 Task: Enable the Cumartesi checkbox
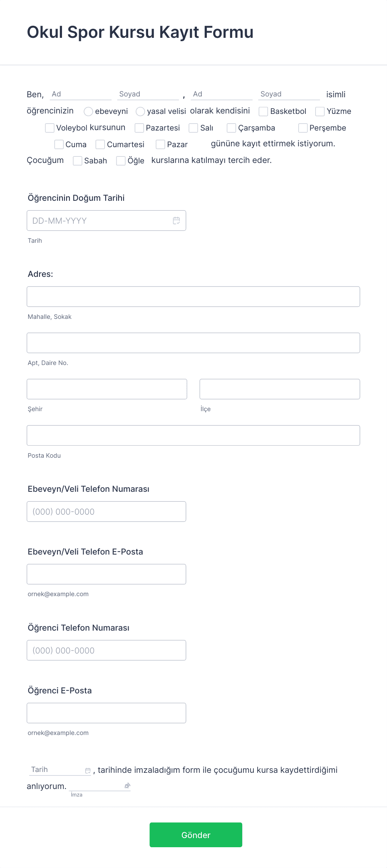(x=100, y=144)
